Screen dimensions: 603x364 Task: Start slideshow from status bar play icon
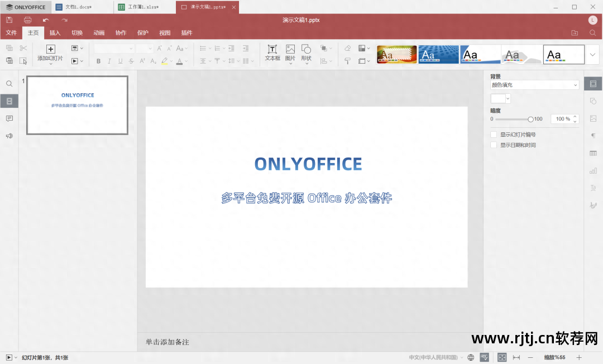(x=8, y=357)
